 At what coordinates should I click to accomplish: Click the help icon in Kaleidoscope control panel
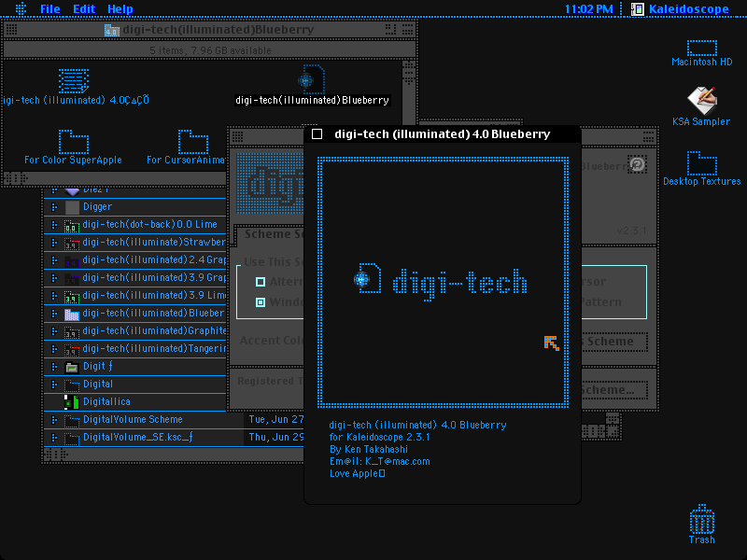pos(637,164)
